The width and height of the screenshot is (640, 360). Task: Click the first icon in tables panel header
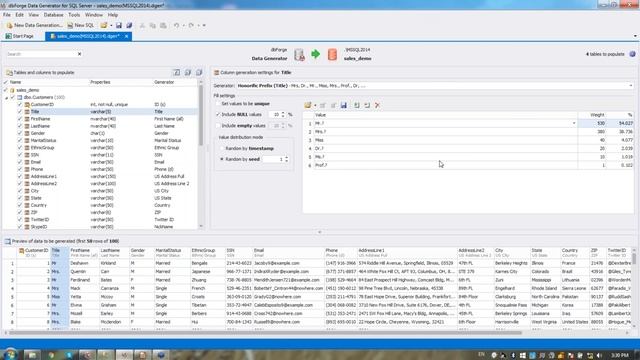coord(177,72)
